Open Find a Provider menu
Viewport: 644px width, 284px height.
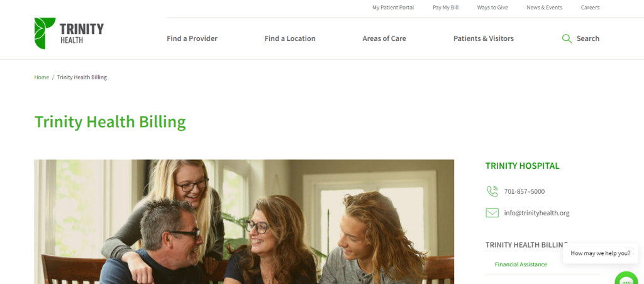(x=192, y=38)
